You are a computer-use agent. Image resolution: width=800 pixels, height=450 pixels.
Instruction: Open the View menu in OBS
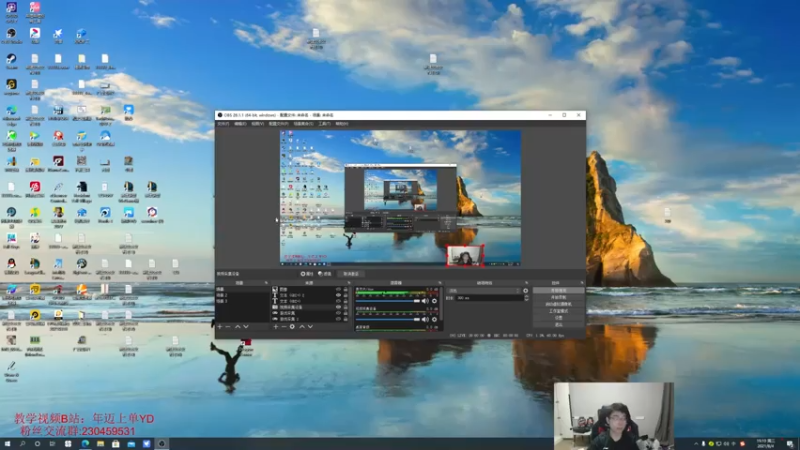tap(257, 123)
